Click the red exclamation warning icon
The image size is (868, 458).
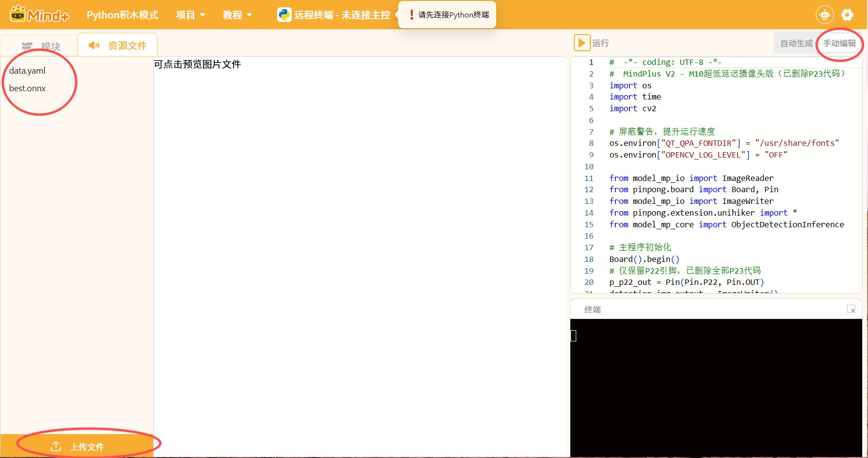(411, 15)
